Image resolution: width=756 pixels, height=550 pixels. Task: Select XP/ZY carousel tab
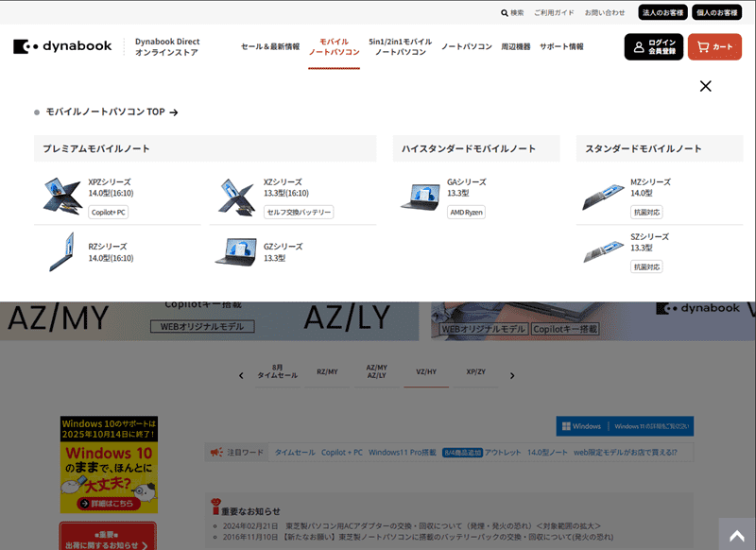(476, 371)
